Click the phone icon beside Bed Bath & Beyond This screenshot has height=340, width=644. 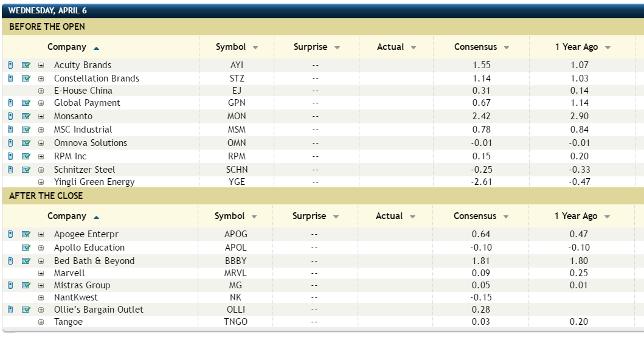(10, 261)
